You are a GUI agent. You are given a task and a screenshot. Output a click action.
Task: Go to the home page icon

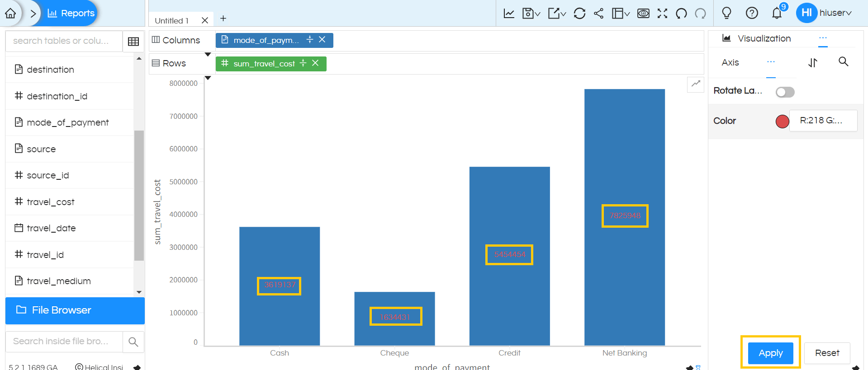pos(10,13)
